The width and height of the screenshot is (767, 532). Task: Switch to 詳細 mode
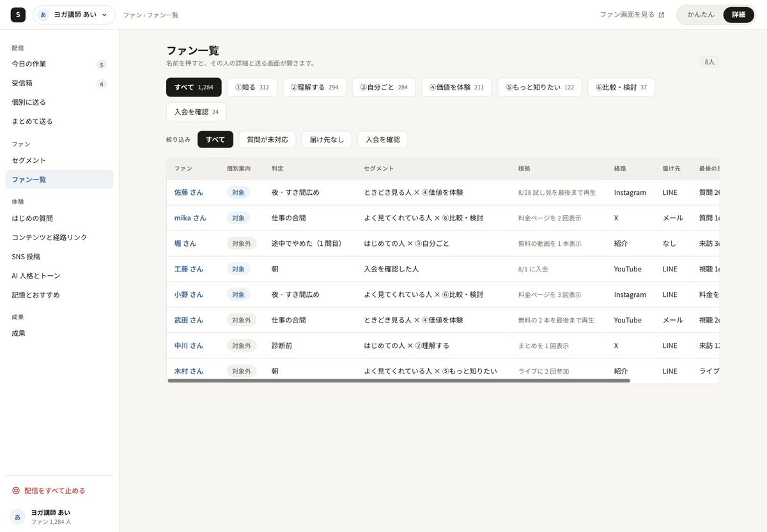click(738, 15)
